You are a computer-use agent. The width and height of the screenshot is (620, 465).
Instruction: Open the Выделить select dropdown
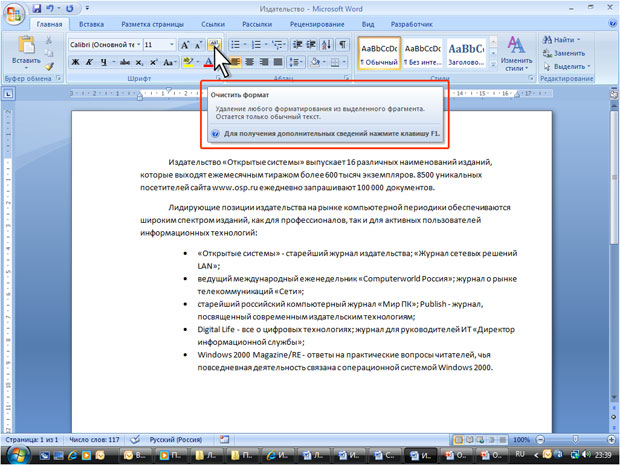click(x=567, y=66)
